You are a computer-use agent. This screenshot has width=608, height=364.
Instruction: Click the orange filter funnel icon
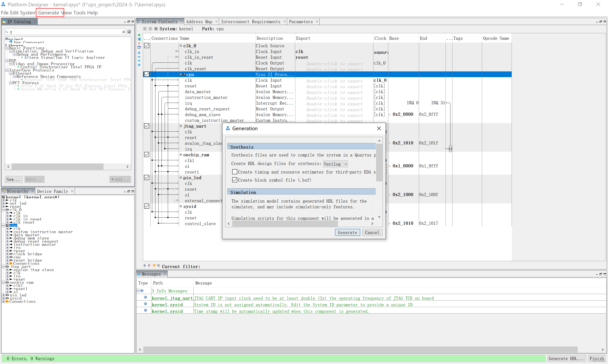tap(154, 266)
